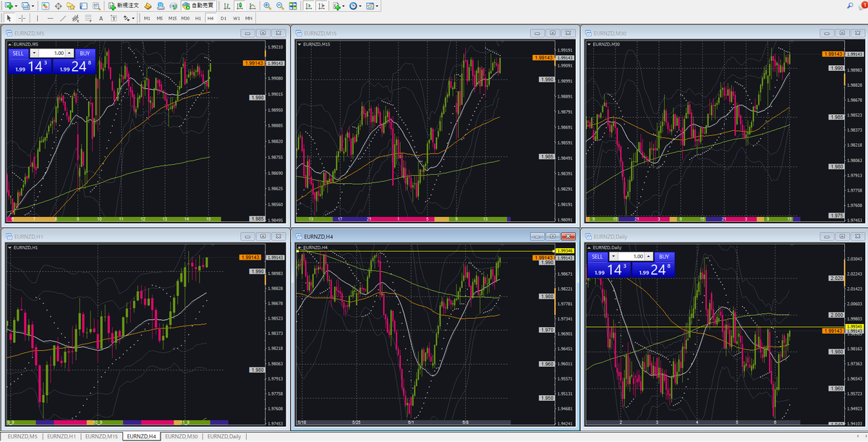Switch to bar chart mode

coord(226,6)
